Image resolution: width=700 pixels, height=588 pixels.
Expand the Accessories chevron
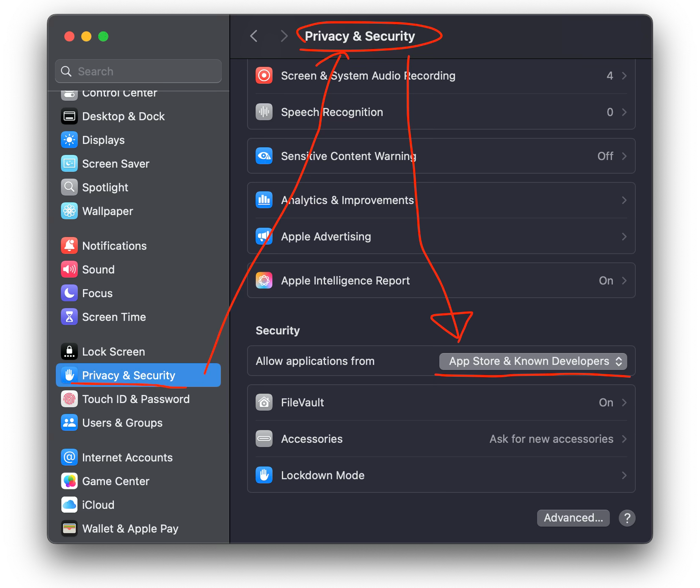click(624, 439)
